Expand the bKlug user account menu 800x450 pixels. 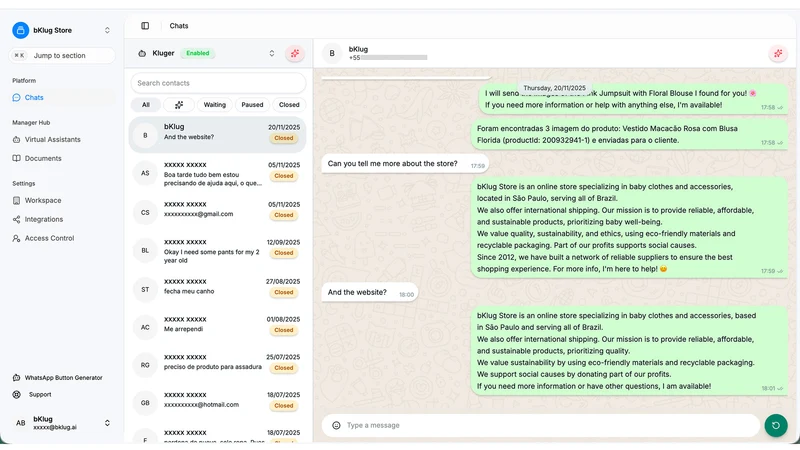[x=107, y=423]
